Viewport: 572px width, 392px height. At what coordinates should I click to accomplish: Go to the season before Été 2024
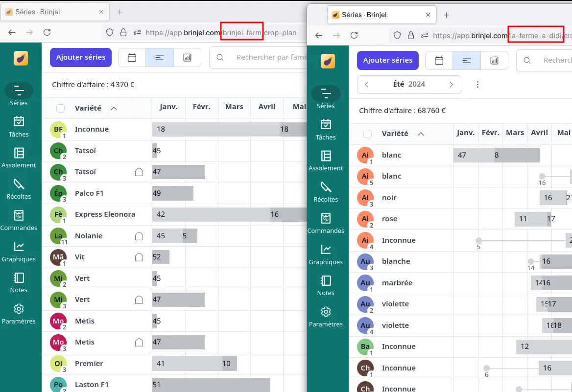point(367,84)
